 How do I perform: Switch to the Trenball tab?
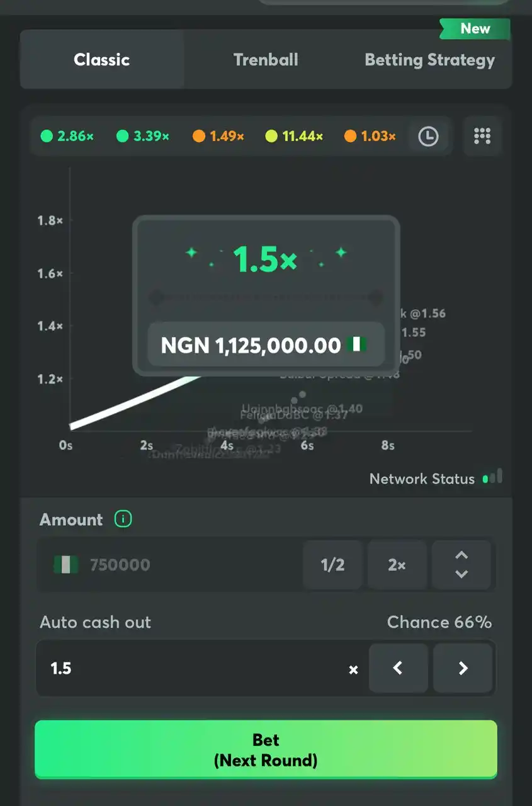(266, 60)
